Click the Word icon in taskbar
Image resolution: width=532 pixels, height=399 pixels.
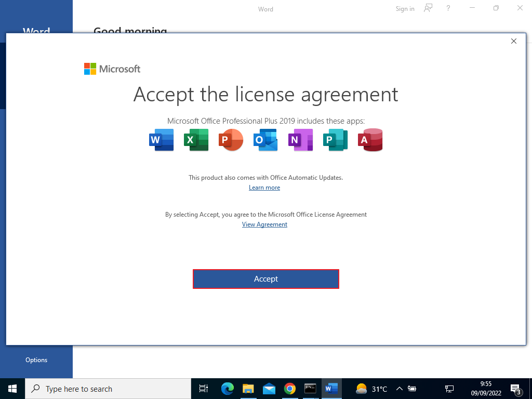[x=331, y=389]
